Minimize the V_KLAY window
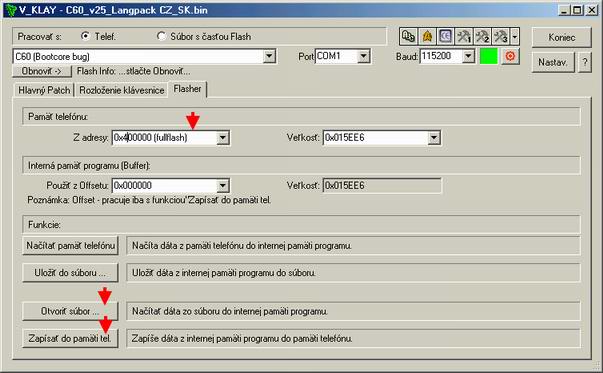Image resolution: width=603 pixels, height=373 pixels. coord(564,10)
